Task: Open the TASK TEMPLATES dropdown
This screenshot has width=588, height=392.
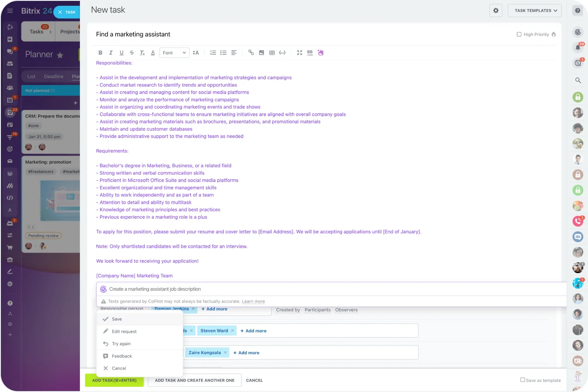Action: pos(534,10)
